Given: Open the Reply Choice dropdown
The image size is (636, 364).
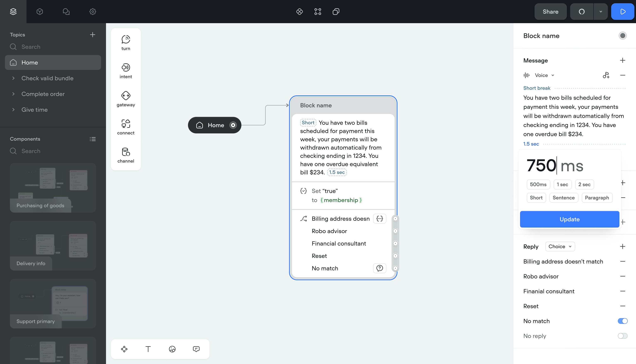Looking at the screenshot, I should tap(560, 247).
